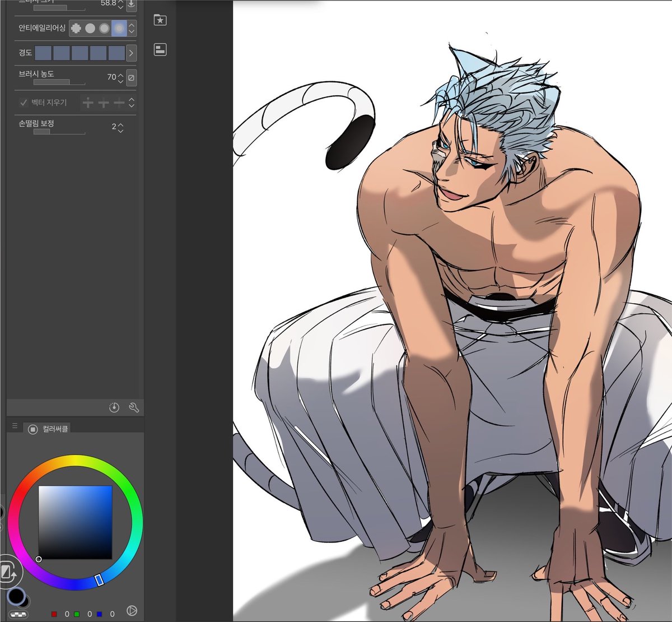Image resolution: width=672 pixels, height=622 pixels.
Task: Click the color space switch play icon
Action: point(132,611)
